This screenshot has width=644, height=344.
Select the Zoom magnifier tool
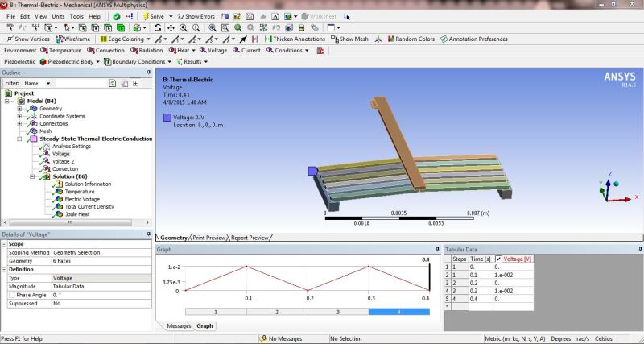pos(184,28)
